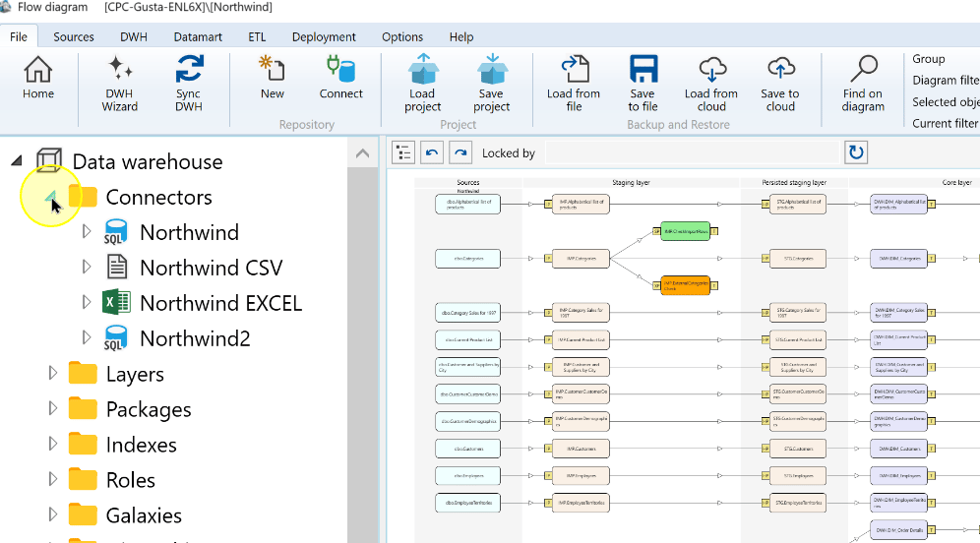
Task: Select the STG.Customers node
Action: tap(798, 449)
